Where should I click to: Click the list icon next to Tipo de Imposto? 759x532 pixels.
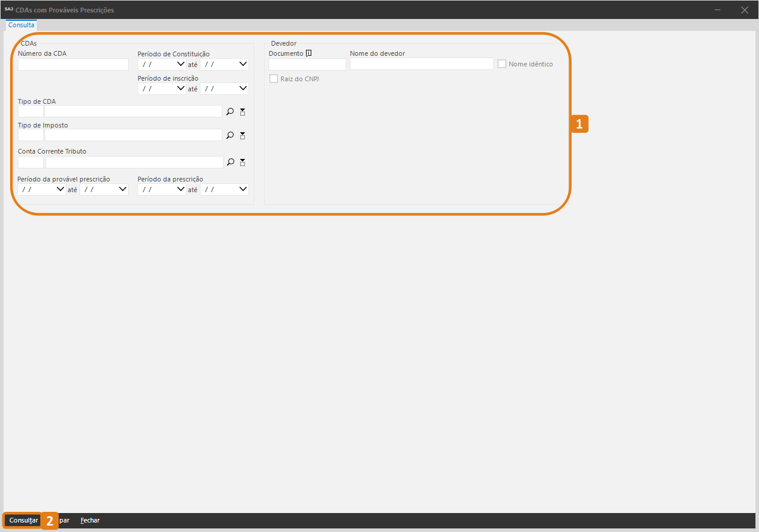pos(242,135)
